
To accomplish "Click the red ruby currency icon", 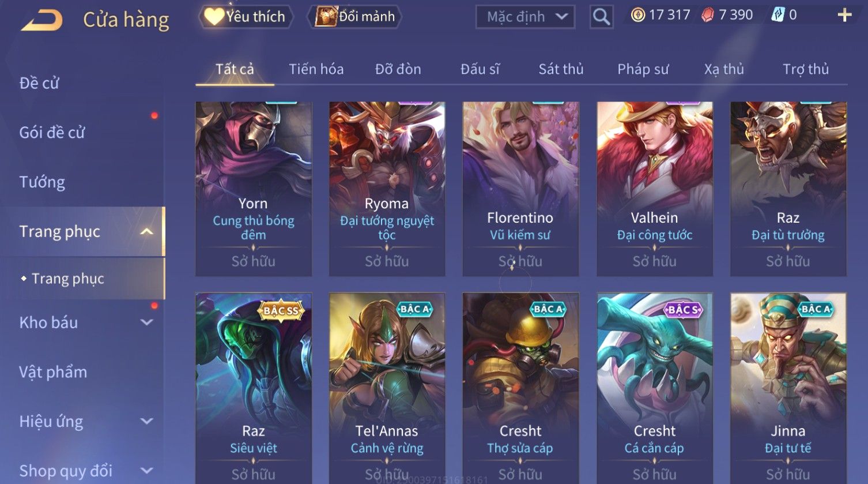I will (707, 16).
